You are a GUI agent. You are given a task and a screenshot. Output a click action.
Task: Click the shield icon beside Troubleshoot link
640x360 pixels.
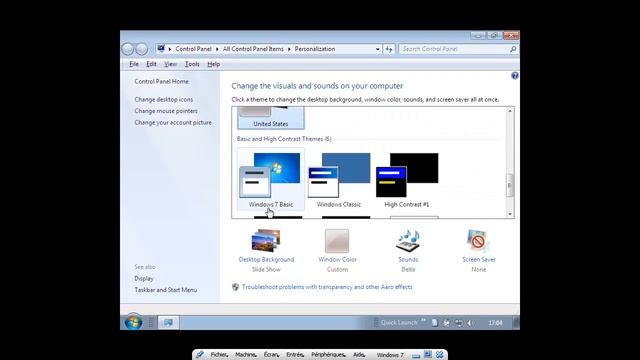(x=236, y=287)
